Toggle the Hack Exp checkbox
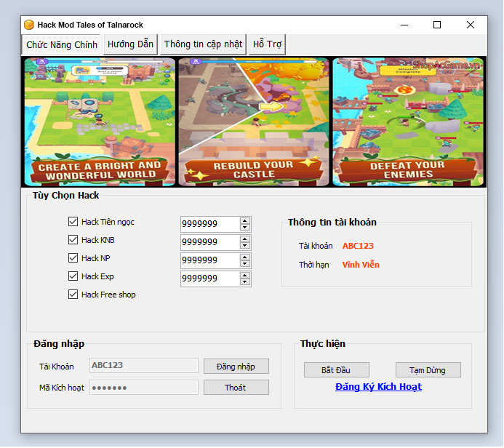Viewport: 504px width, 448px height. 73,276
